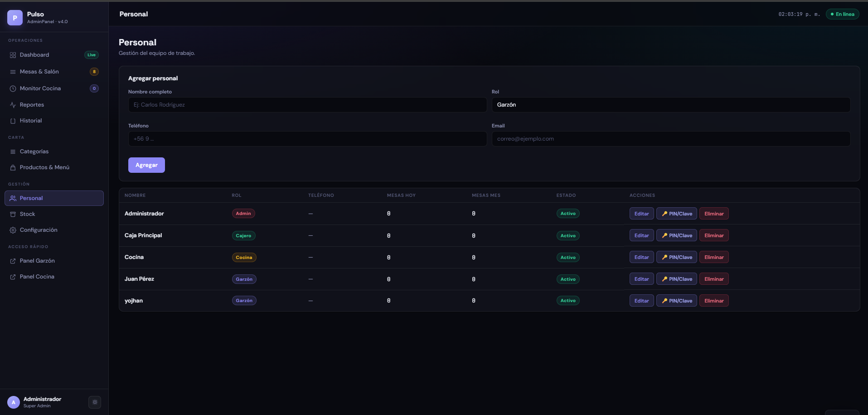This screenshot has width=868, height=415.
Task: Click the MESAS HOY column header
Action: click(x=401, y=195)
